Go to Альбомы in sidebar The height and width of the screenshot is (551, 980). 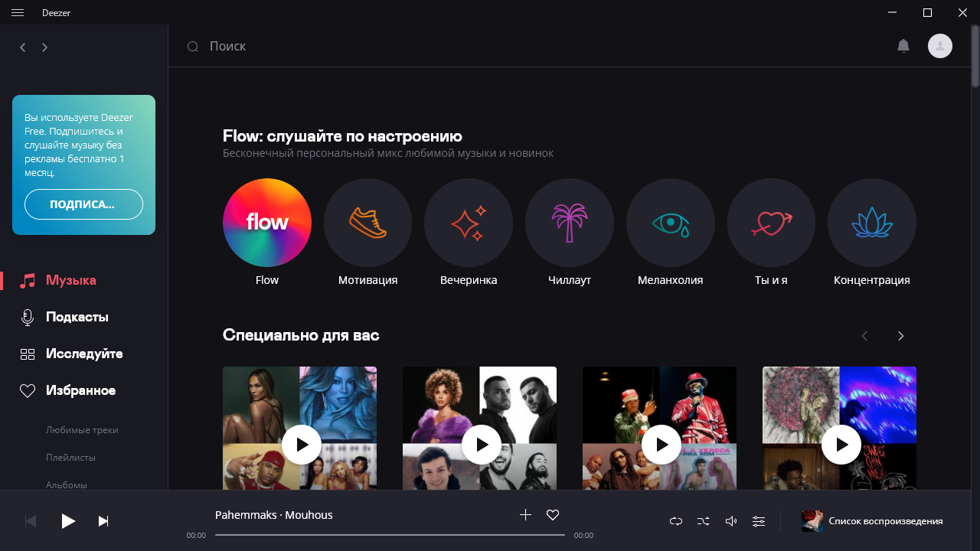point(67,485)
